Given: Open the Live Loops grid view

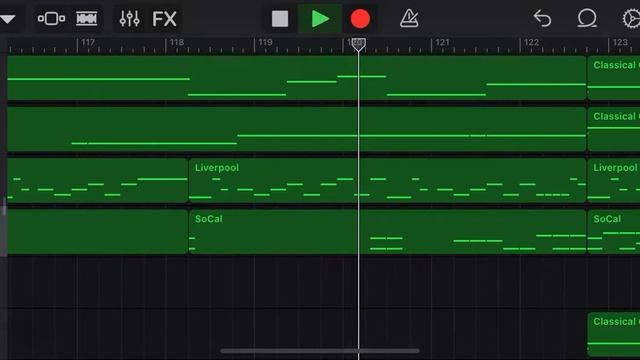Looking at the screenshot, I should coord(87,19).
